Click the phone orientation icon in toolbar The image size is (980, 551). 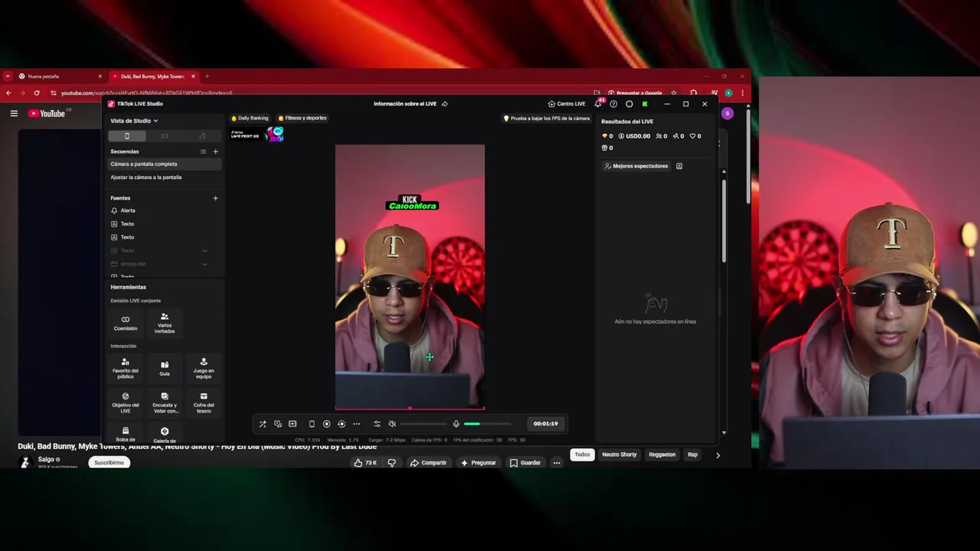312,424
